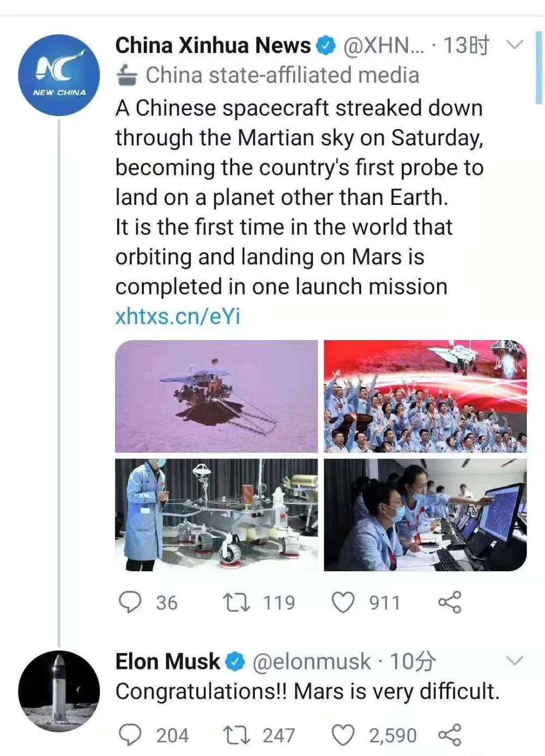The height and width of the screenshot is (756, 545).
Task: Reply to the Xinhua News tweet
Action: (130, 602)
